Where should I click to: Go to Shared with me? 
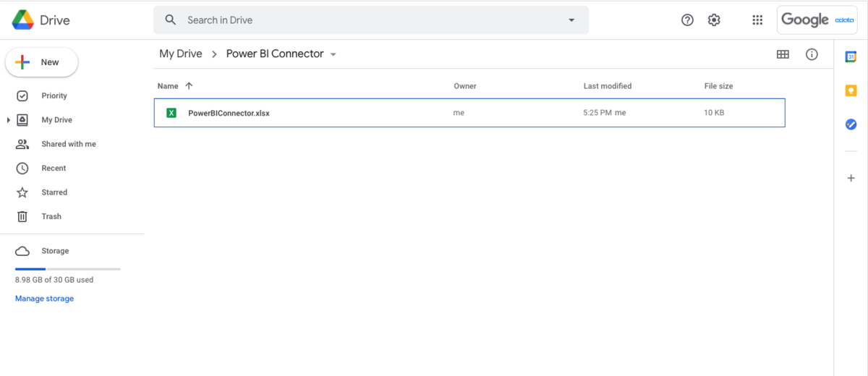tap(68, 144)
